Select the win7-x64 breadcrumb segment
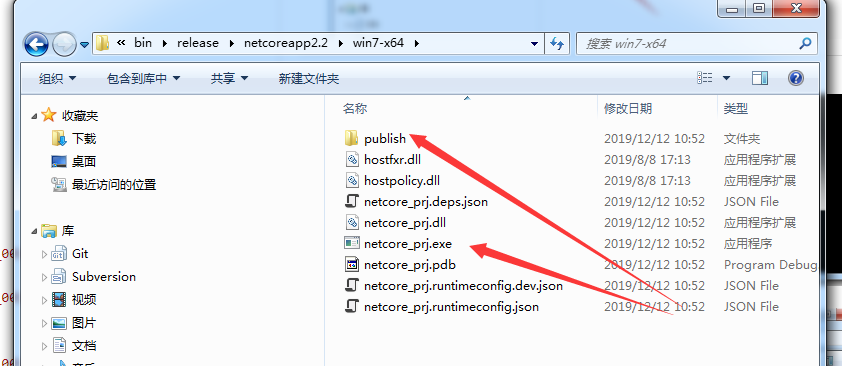 pyautogui.click(x=378, y=43)
